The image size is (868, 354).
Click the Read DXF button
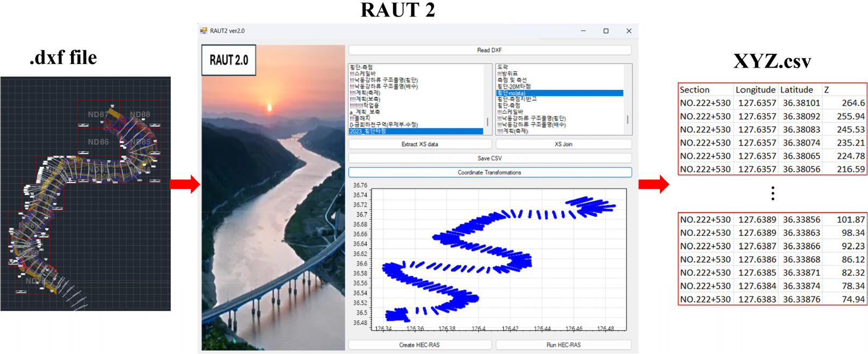tap(490, 50)
